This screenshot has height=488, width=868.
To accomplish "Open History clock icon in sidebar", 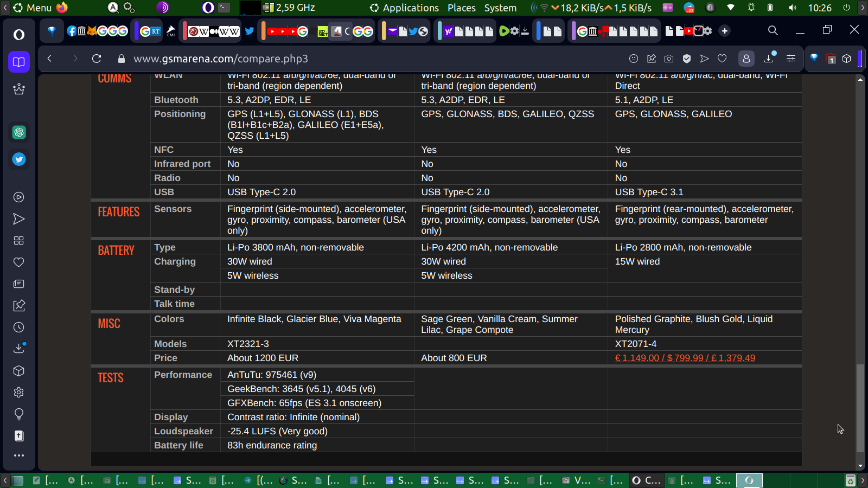I will pyautogui.click(x=19, y=328).
